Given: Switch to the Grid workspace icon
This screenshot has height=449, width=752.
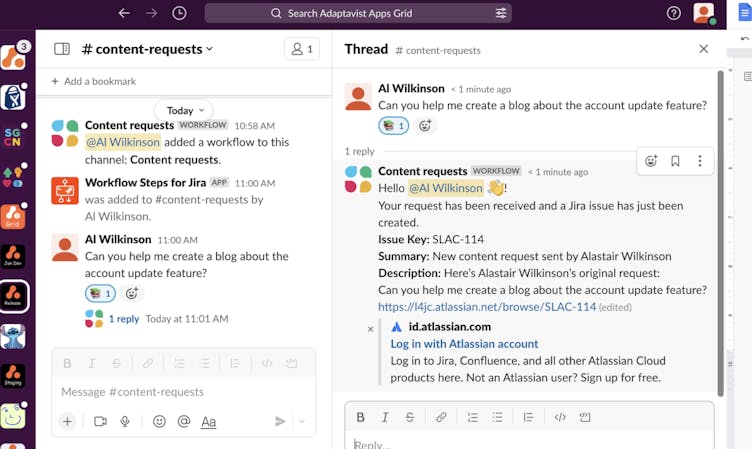Looking at the screenshot, I should [12, 217].
